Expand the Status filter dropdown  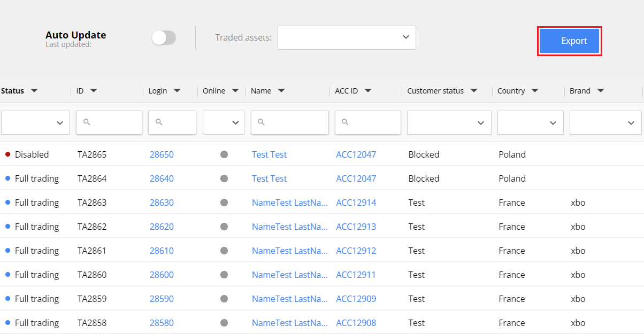35,123
